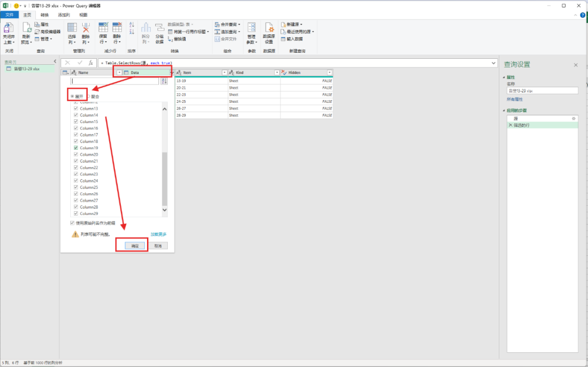Select the Expand (展开) radio button

72,96
